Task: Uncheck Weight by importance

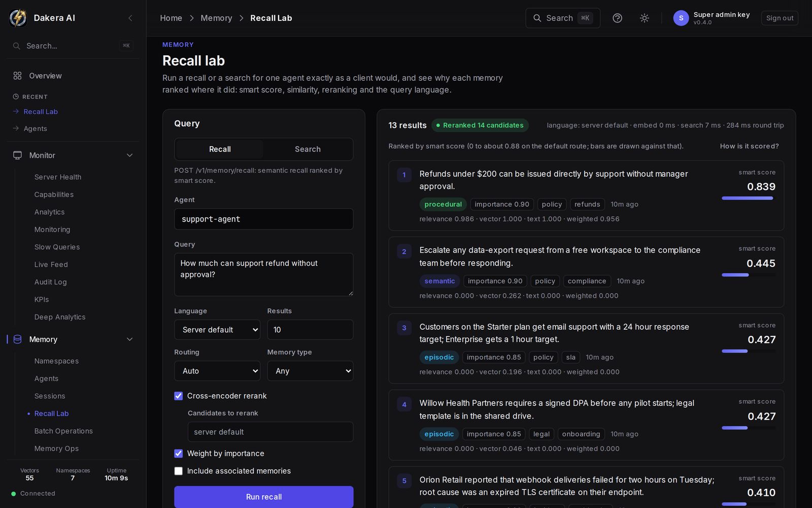Action: pyautogui.click(x=179, y=453)
